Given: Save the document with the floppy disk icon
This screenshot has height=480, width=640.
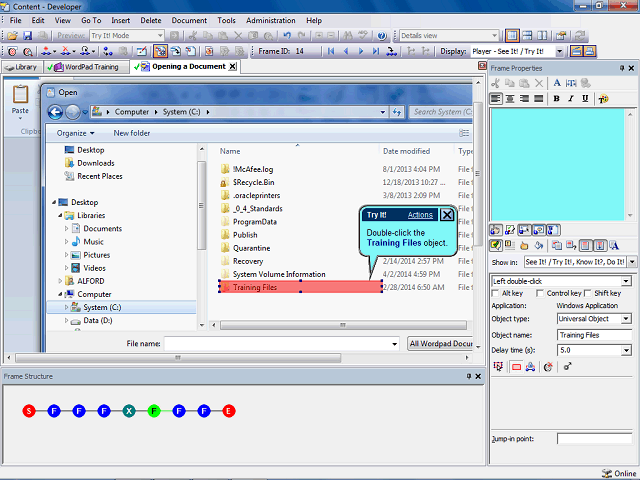Looking at the screenshot, I should (x=27, y=36).
